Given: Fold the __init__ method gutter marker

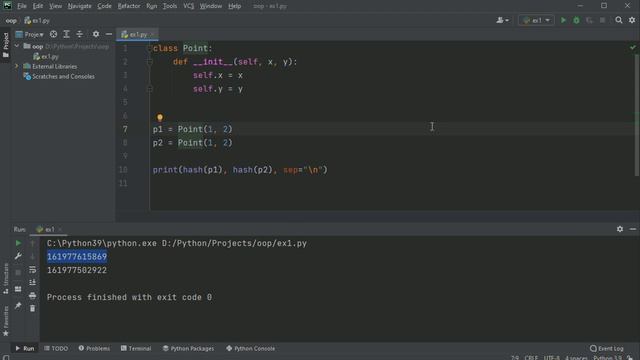Looking at the screenshot, I should [149, 62].
